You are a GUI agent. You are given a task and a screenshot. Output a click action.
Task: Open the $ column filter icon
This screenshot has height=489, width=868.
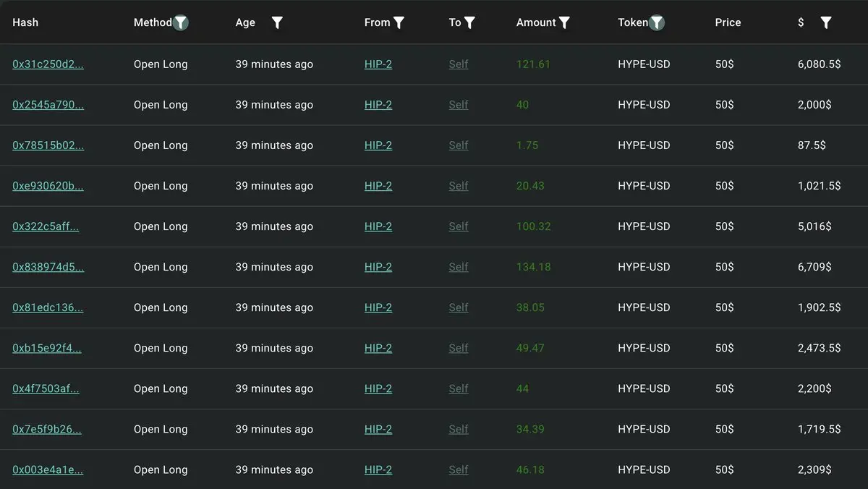pos(826,22)
